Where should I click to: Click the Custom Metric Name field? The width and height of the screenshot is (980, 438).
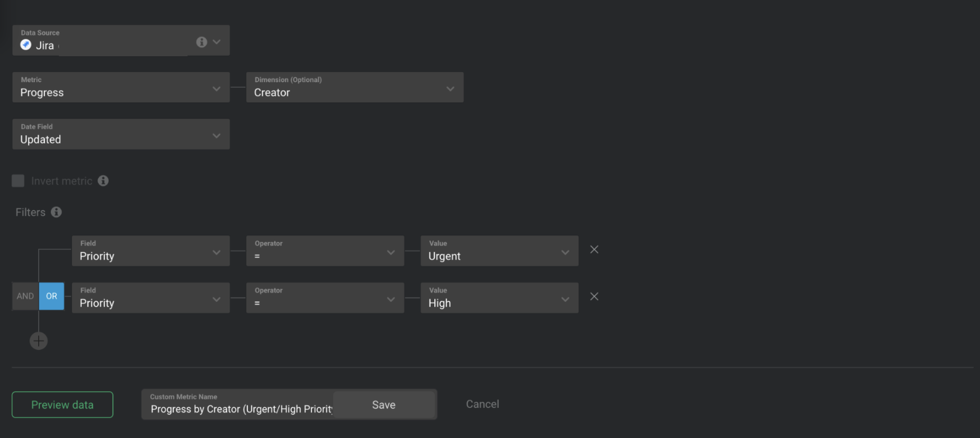(237, 405)
